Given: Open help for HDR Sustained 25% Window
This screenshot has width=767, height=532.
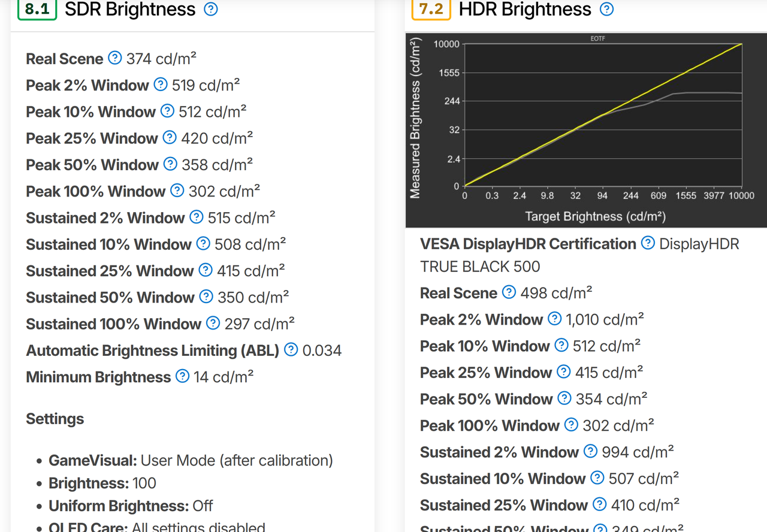Looking at the screenshot, I should click(600, 504).
